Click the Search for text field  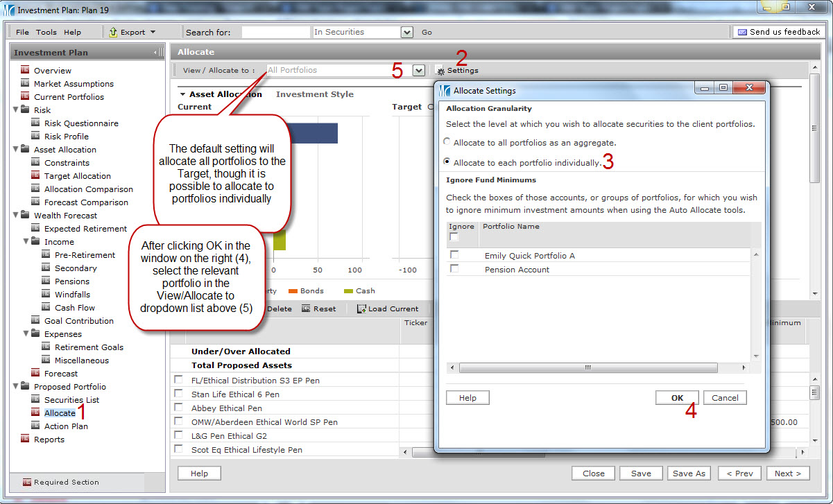coord(275,33)
